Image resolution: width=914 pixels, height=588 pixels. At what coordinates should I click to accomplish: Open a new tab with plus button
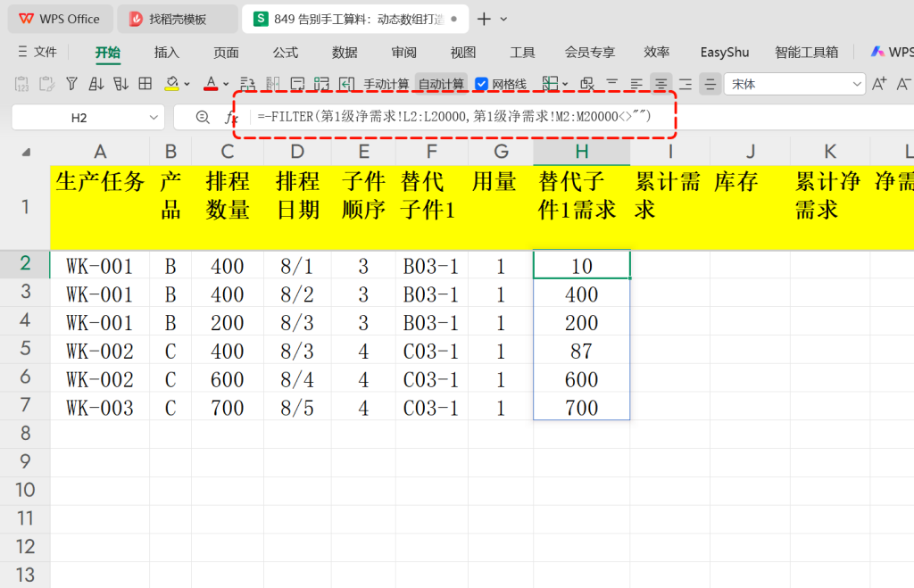(484, 20)
